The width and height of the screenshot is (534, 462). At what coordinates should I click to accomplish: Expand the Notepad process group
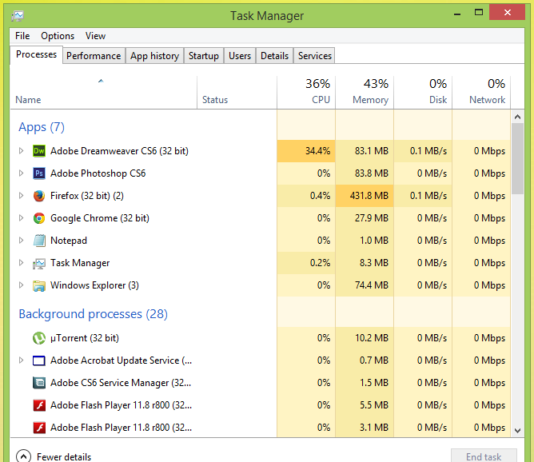[21, 240]
